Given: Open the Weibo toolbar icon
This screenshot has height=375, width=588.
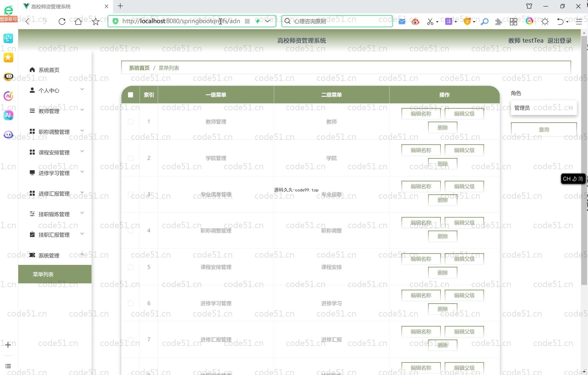Looking at the screenshot, I should click(x=415, y=22).
